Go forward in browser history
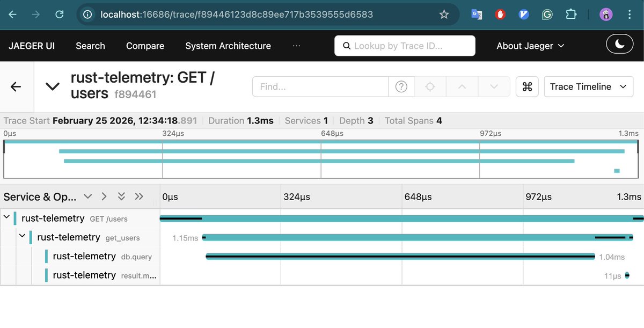The width and height of the screenshot is (644, 328). (x=36, y=14)
